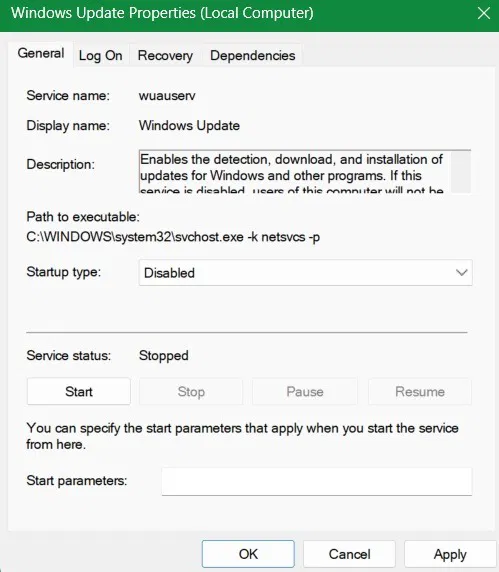
Task: Select the Disabled startup type combo box
Action: click(305, 273)
